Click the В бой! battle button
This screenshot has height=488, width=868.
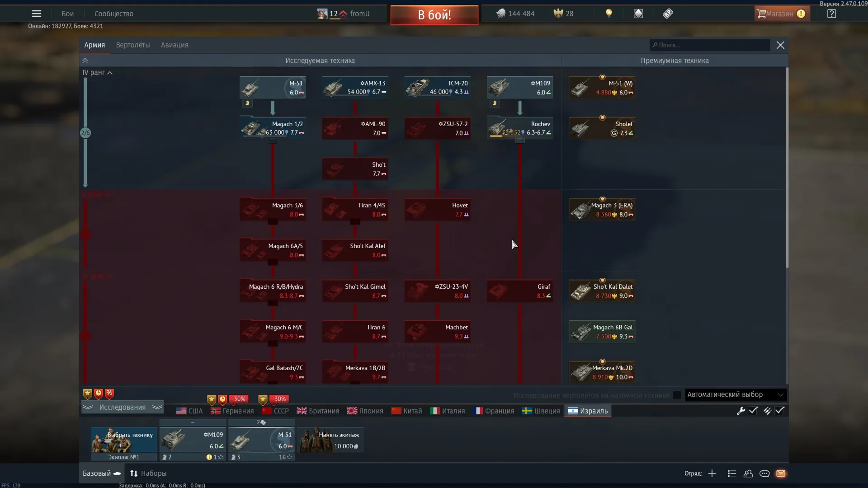tap(434, 15)
